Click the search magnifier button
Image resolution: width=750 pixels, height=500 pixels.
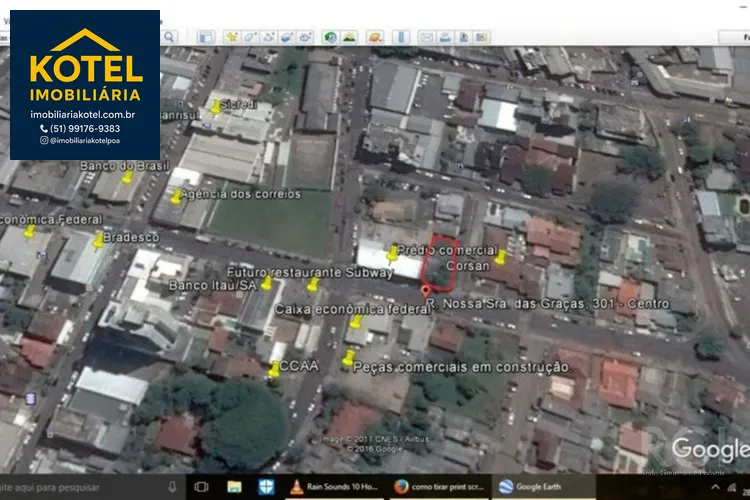click(169, 37)
